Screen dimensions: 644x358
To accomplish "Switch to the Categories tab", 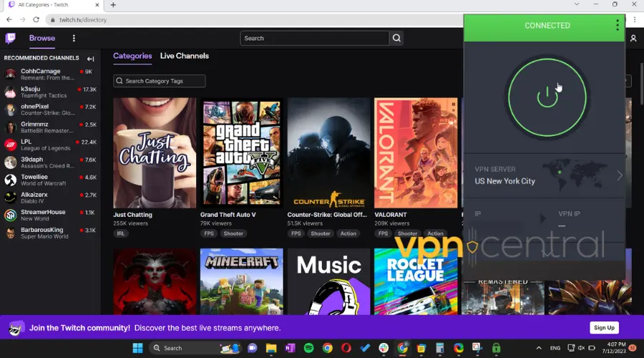I will point(132,56).
